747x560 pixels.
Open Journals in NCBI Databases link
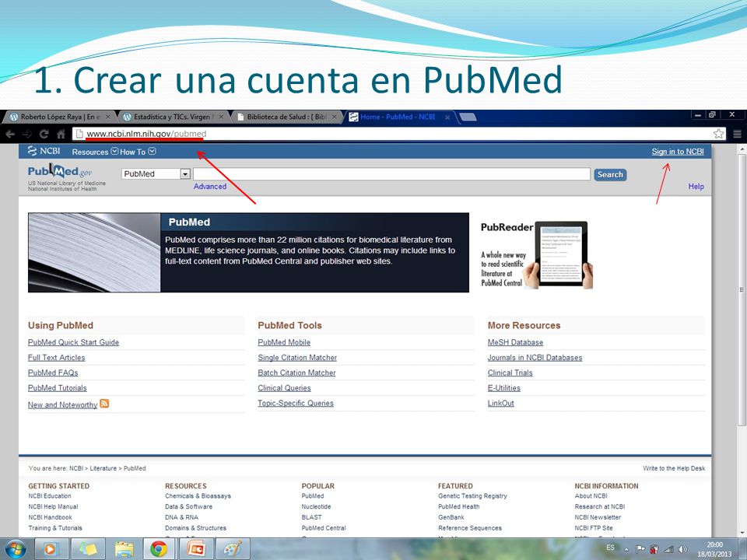click(535, 358)
